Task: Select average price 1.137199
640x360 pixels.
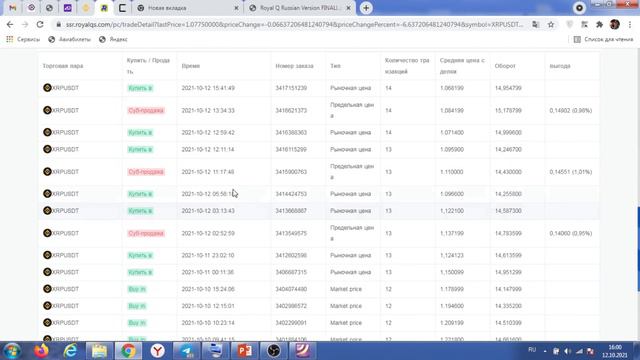Action: point(451,233)
